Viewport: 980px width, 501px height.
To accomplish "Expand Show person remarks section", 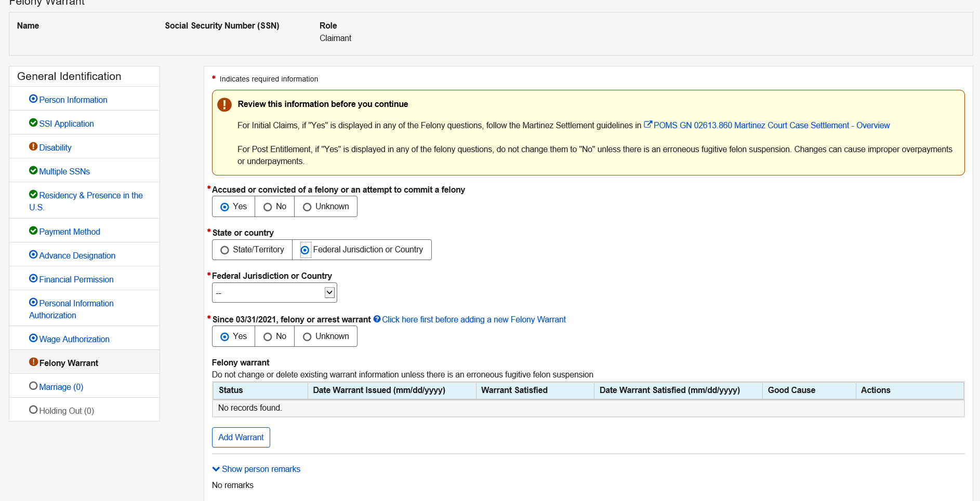I will 261,469.
